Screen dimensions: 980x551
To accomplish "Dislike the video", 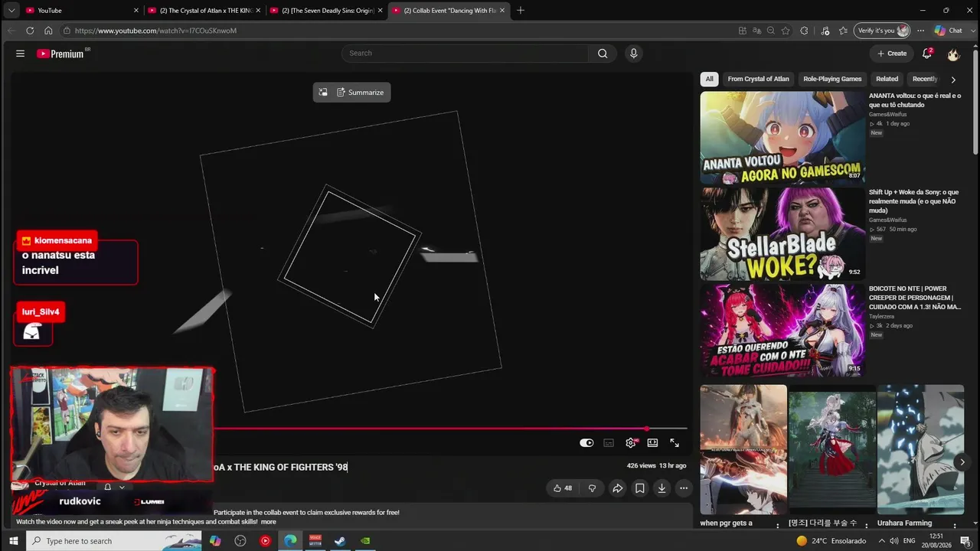I will (x=592, y=488).
